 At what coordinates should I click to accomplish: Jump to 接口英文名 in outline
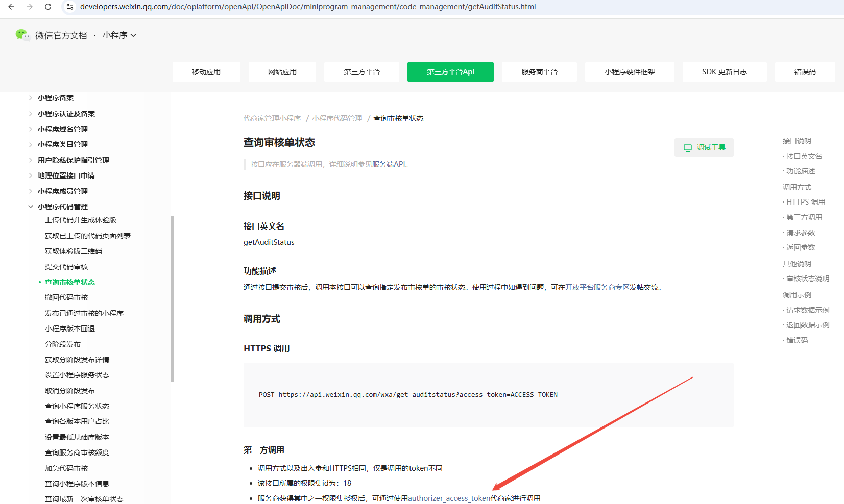tap(804, 156)
